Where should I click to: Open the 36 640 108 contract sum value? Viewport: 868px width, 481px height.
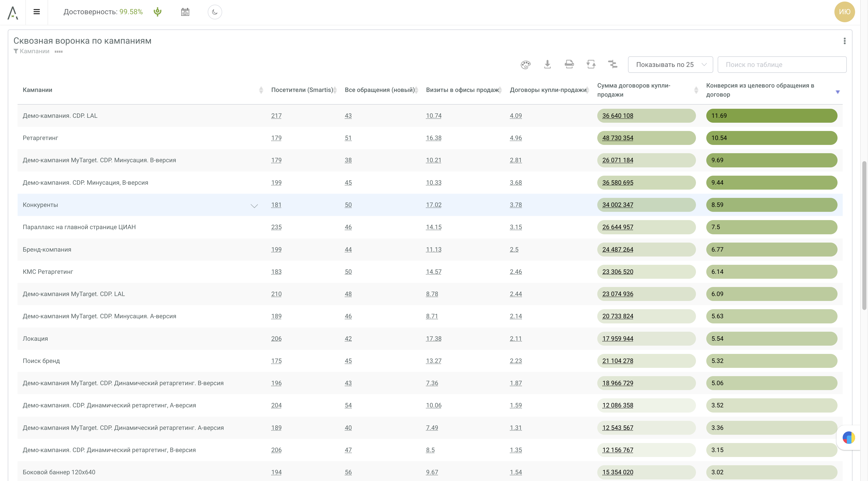[617, 116]
